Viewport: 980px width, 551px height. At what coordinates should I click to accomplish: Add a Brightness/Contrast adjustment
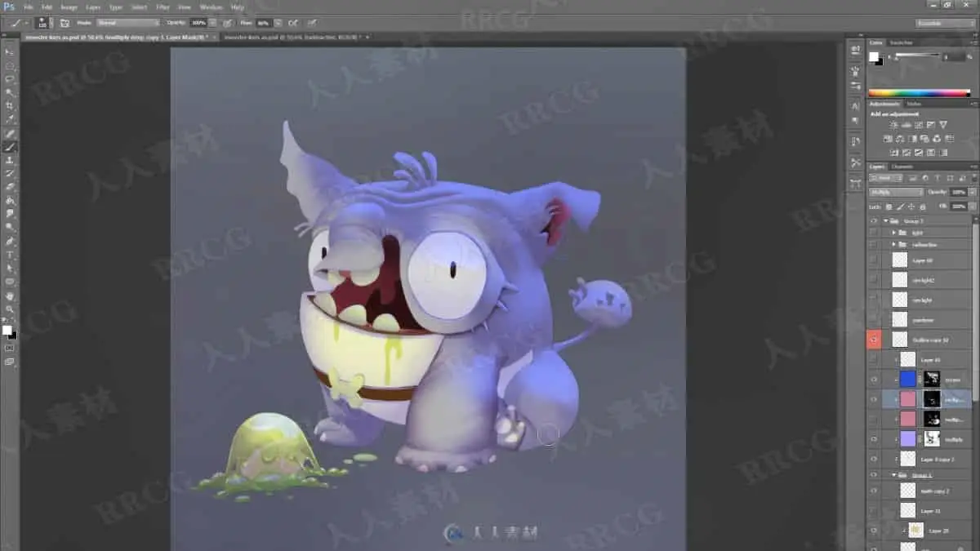pos(893,125)
